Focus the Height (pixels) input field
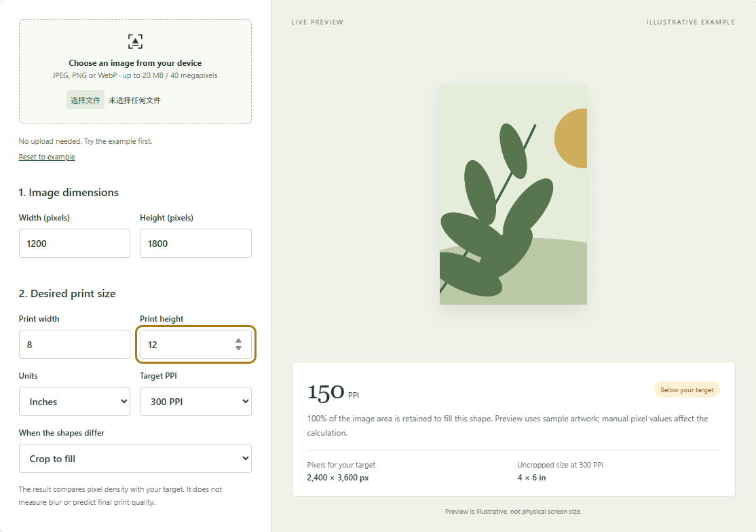Screen dimensions: 756x532 pyautogui.click(x=195, y=244)
